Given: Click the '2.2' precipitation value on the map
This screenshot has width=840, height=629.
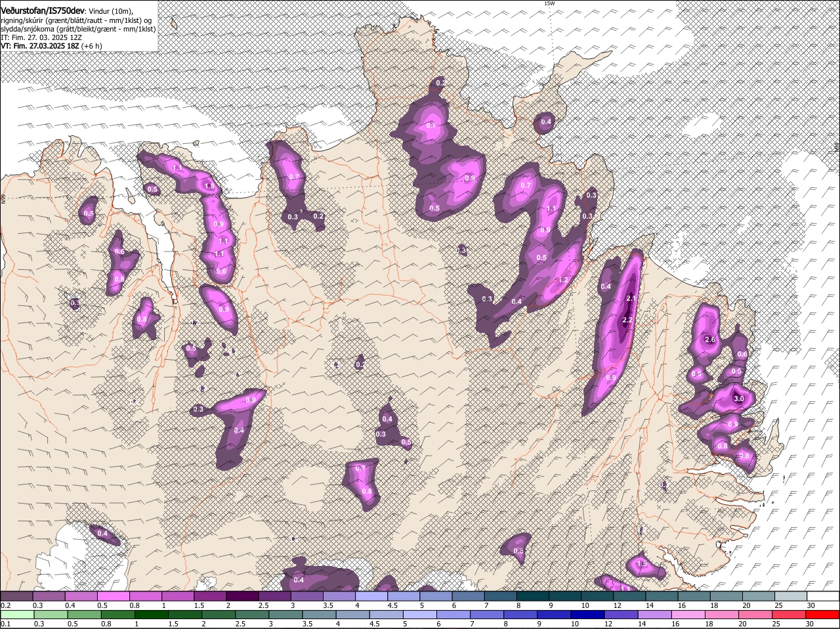Looking at the screenshot, I should tap(627, 320).
